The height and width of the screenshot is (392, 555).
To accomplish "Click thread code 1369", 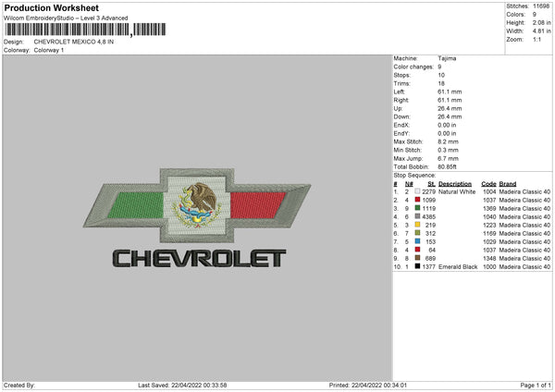I will coord(489,208).
